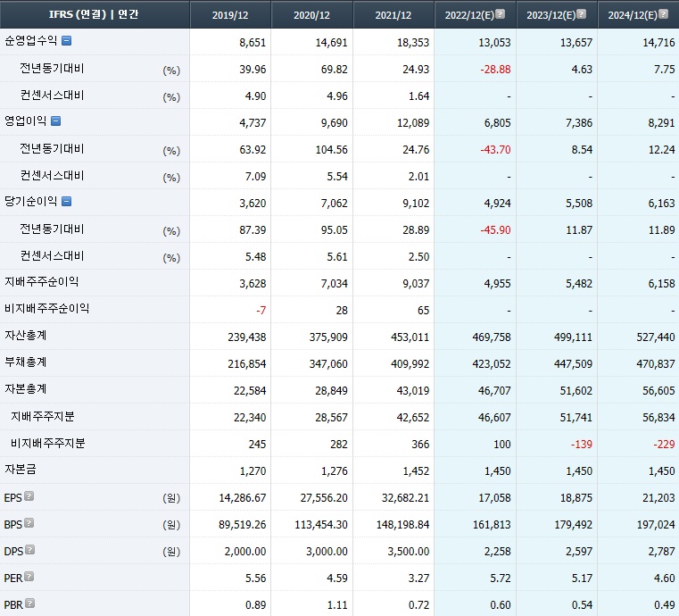Image resolution: width=679 pixels, height=616 pixels.
Task: Click total liabilities value 470,837
Action: (656, 364)
